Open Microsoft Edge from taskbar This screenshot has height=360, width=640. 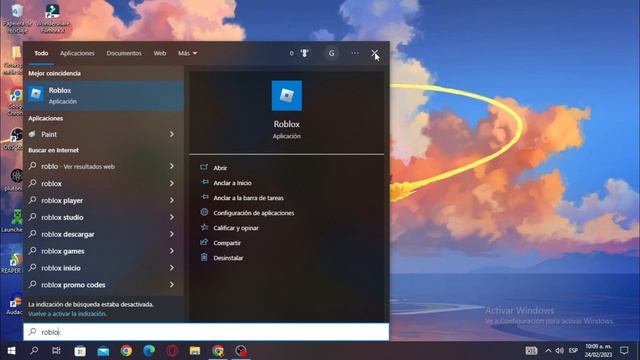149,351
